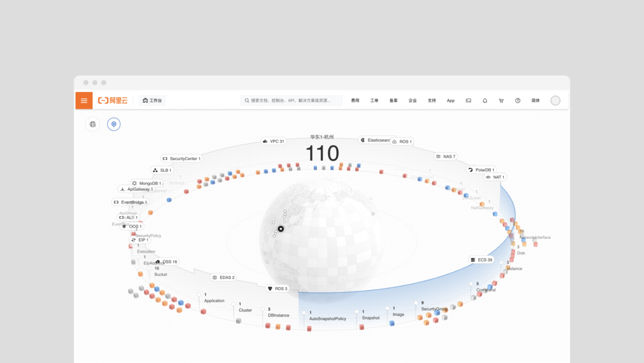Open the 备案 menu item
The height and width of the screenshot is (363, 644).
(394, 100)
